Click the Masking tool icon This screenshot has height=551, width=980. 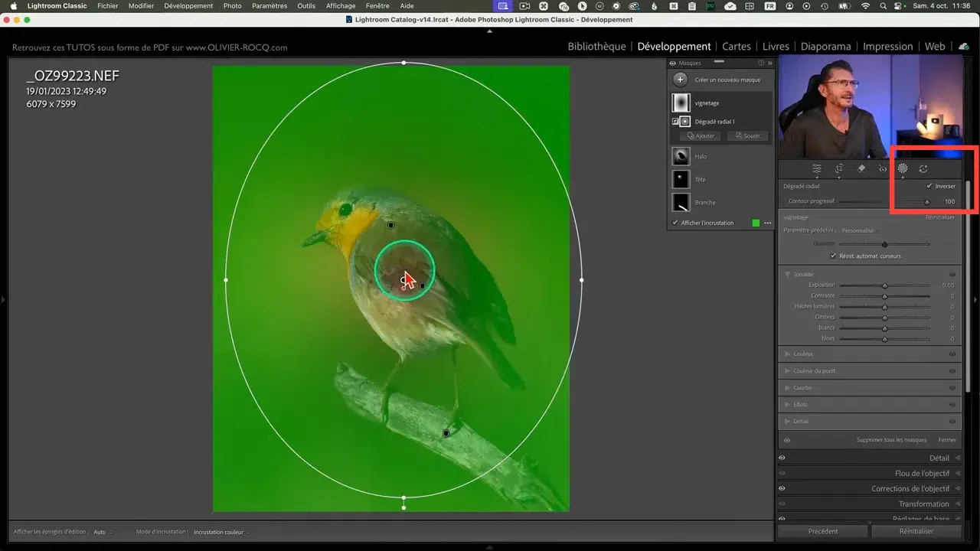903,168
